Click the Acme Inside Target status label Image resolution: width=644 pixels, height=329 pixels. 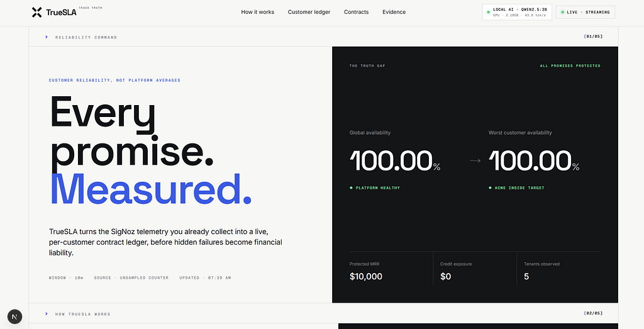(x=519, y=187)
